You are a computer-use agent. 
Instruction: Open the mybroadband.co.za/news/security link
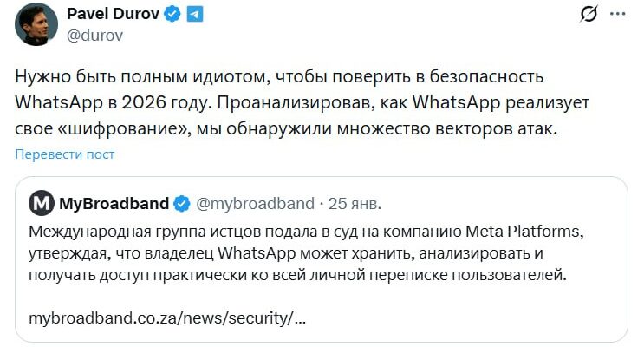coord(167,318)
